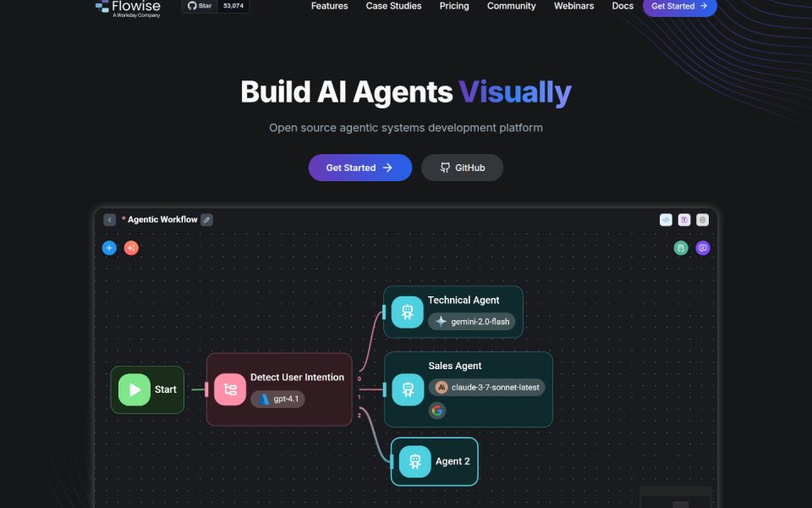This screenshot has height=508, width=812.
Task: Click the back chevron beside Agentic Workflow
Action: 109,220
